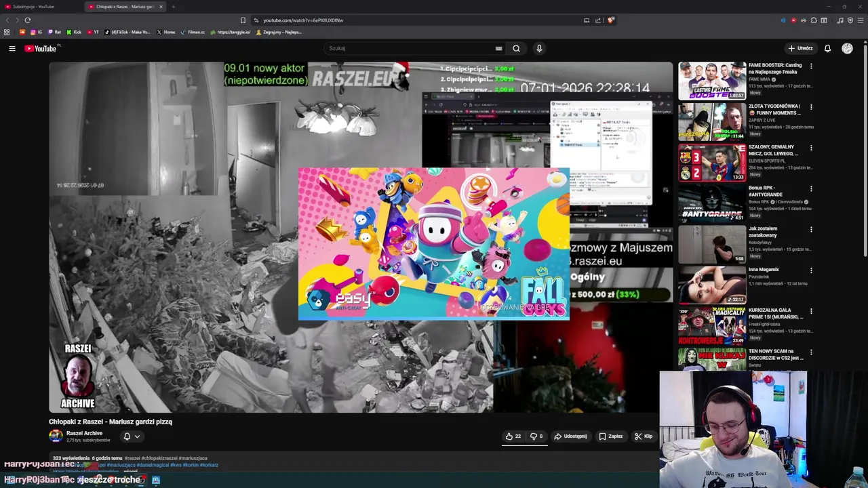Open the Rat bookmark
The image size is (868, 488).
coord(54,32)
